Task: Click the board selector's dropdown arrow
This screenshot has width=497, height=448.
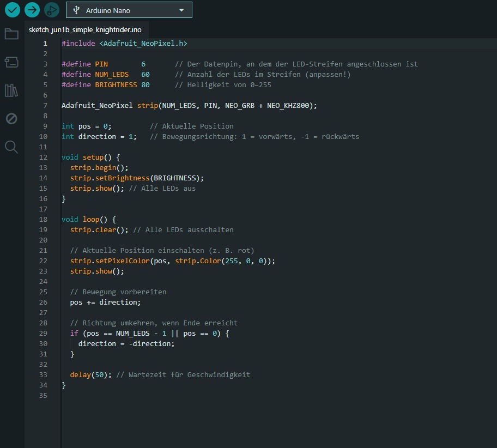Action: 181,10
